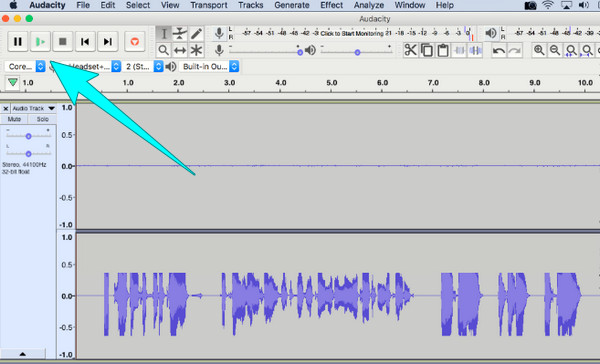This screenshot has height=364, width=600.
Task: Open the 2 (Stereo) channels dropdown
Action: (143, 67)
